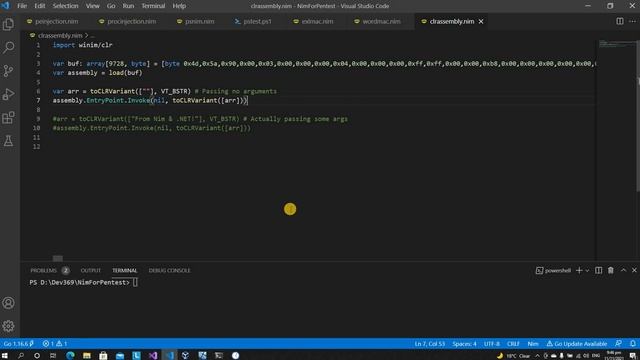
Task: Click the VS Code logo in title bar
Action: click(5, 6)
